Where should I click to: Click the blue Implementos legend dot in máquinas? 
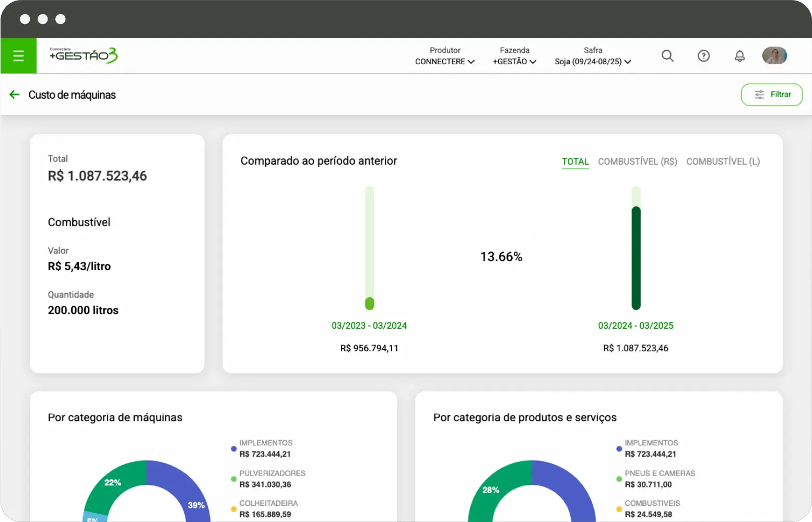pos(233,449)
